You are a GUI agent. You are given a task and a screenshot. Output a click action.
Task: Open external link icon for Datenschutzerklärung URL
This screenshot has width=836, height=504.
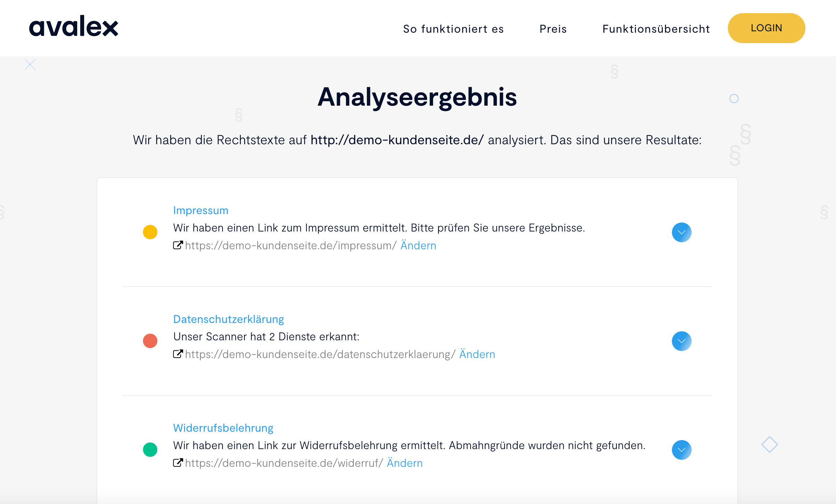[178, 354]
